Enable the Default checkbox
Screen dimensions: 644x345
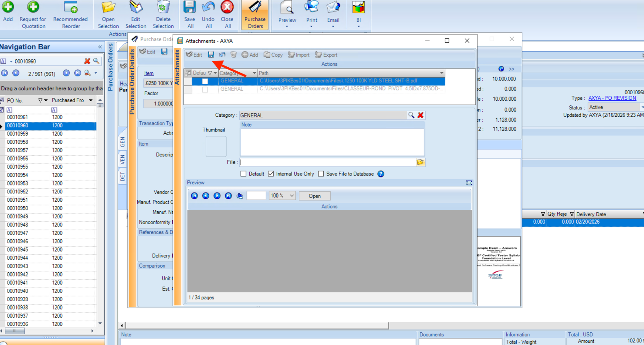click(243, 174)
